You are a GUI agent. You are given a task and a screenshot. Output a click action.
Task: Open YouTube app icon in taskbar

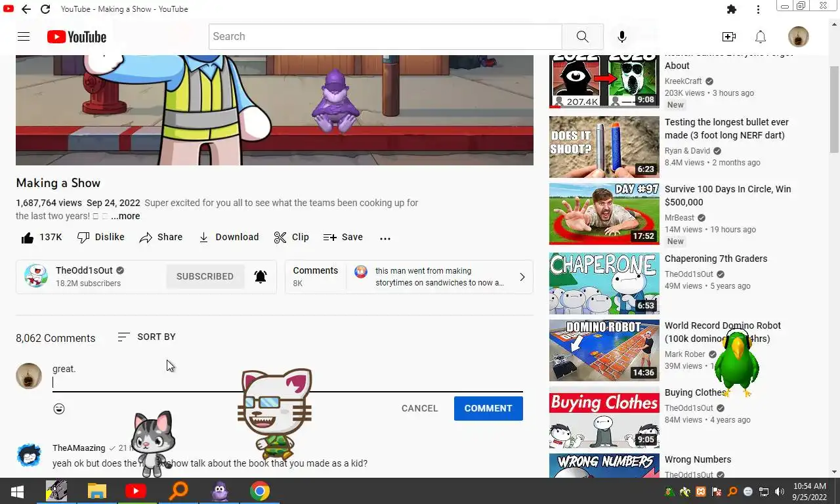pos(136,491)
